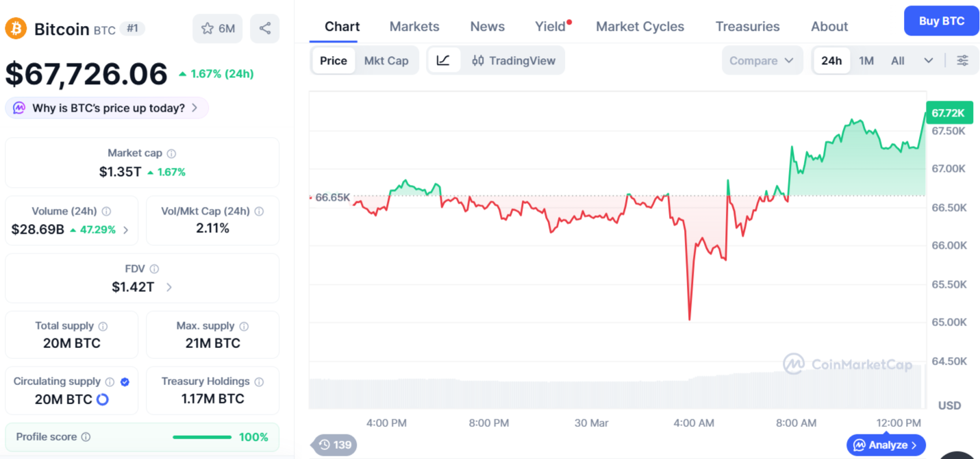Open the chart settings sliders icon
The image size is (980, 459).
963,60
